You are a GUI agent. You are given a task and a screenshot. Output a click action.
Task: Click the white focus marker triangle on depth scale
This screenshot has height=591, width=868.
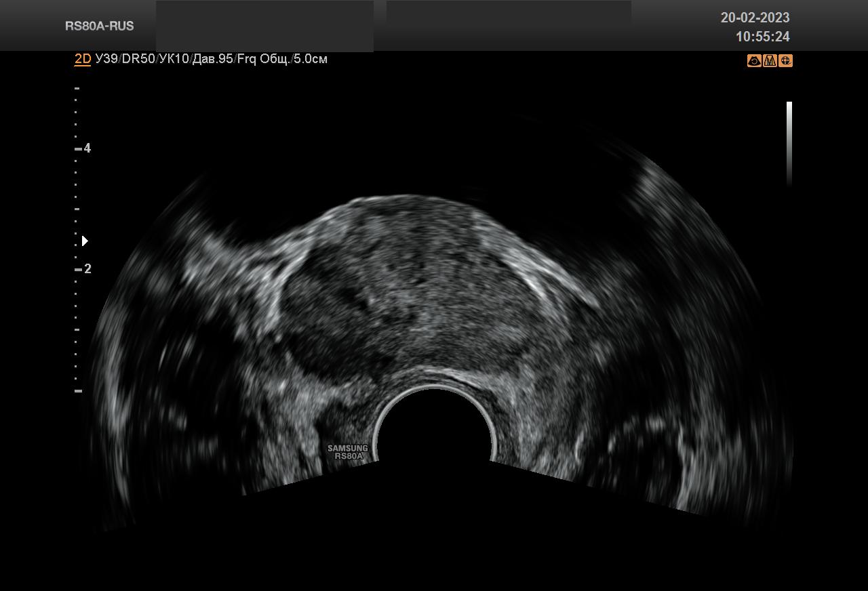point(85,241)
